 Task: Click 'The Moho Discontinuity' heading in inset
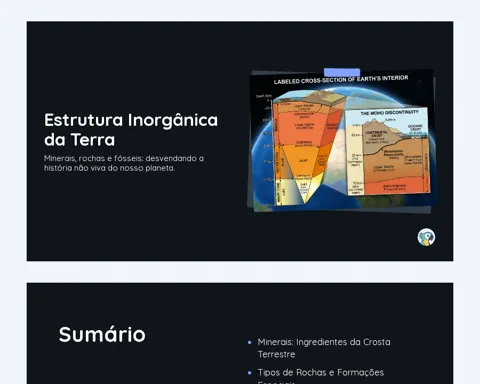(389, 113)
